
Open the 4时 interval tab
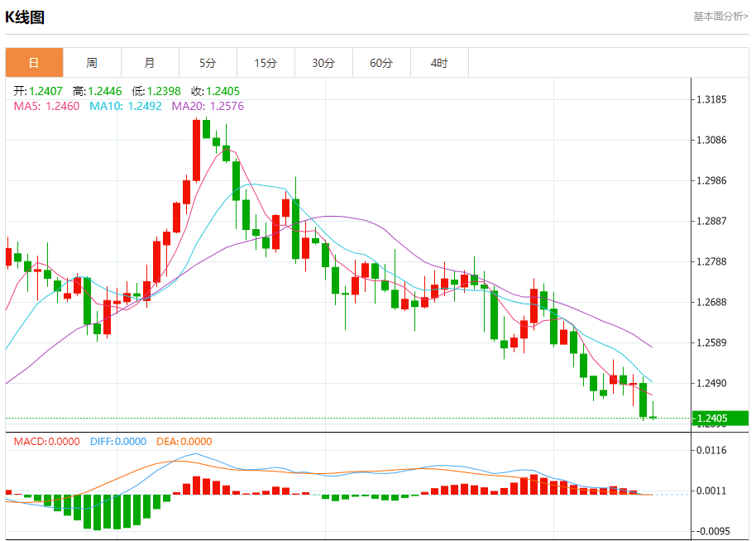[x=439, y=63]
